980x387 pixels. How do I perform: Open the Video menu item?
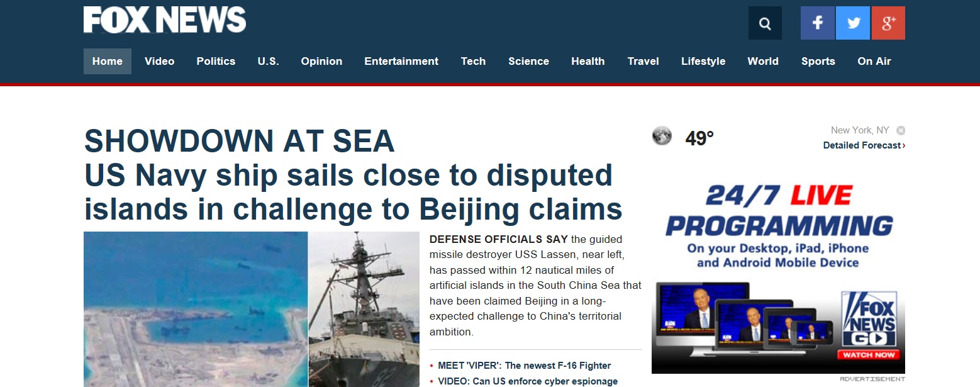point(159,61)
